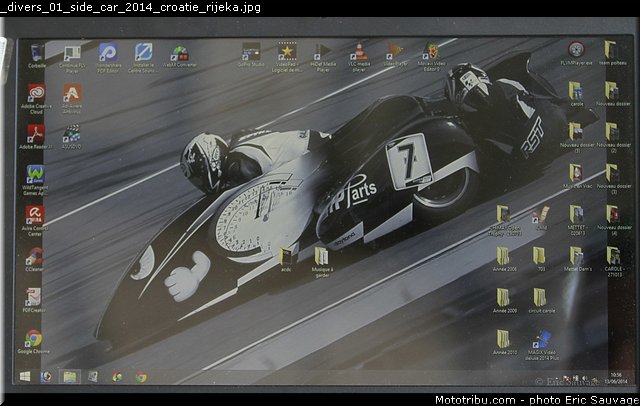The height and width of the screenshot is (406, 640).
Task: Open the 'acdc' folder on the desktop
Action: (x=286, y=260)
